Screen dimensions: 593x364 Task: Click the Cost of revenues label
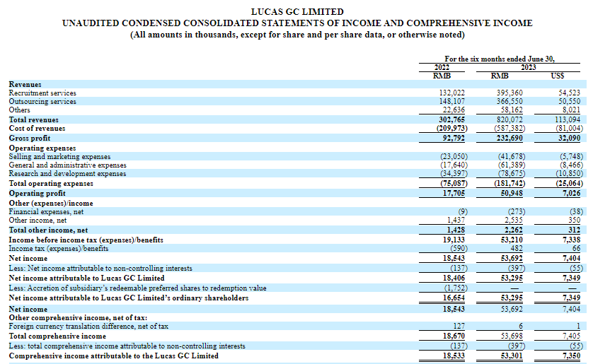(37, 129)
